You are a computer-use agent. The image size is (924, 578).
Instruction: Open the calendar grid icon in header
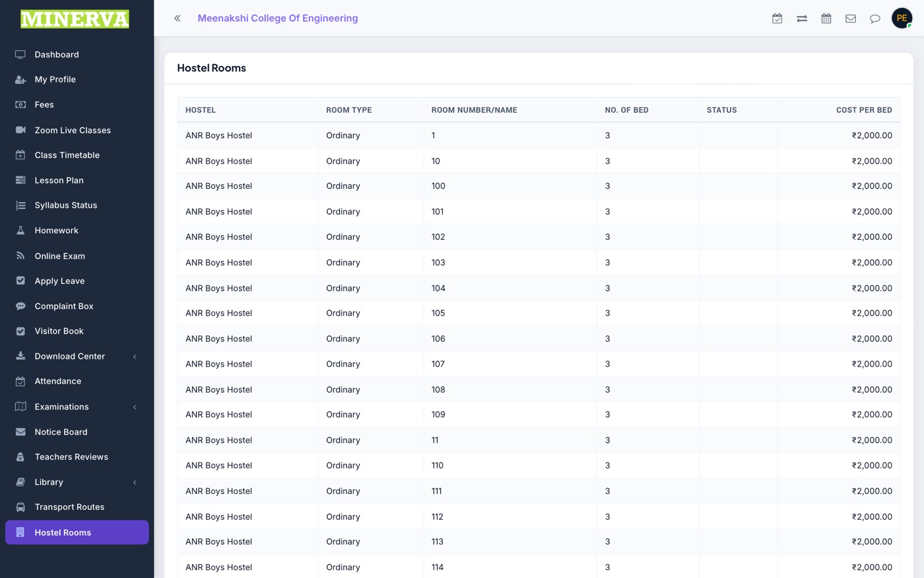826,18
